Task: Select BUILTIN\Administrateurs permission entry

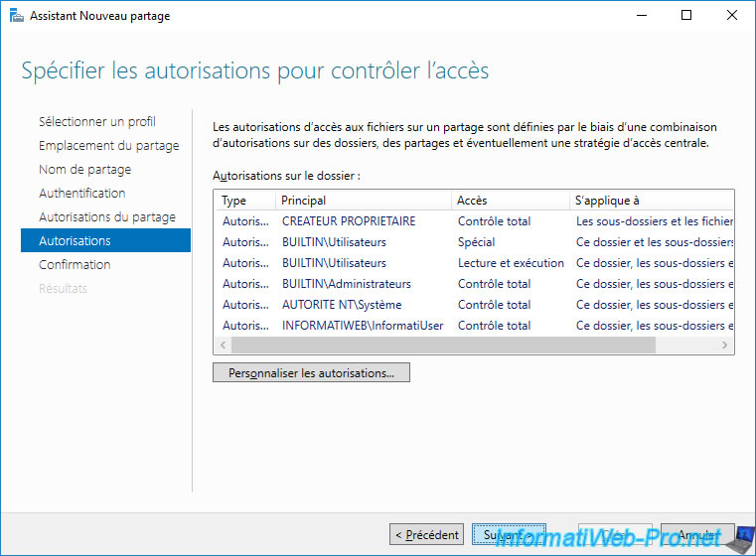Action: coord(346,284)
